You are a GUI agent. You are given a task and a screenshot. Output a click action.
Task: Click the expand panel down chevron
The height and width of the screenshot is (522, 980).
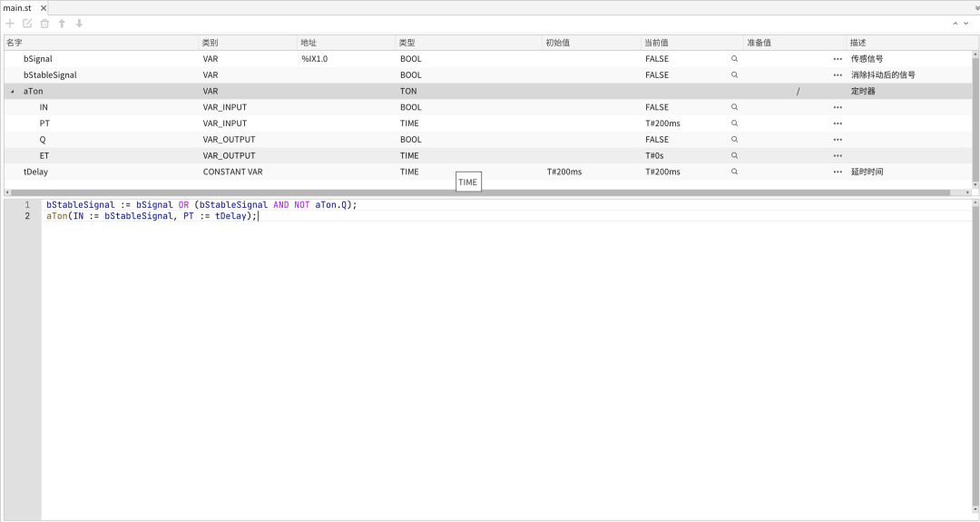coord(965,24)
